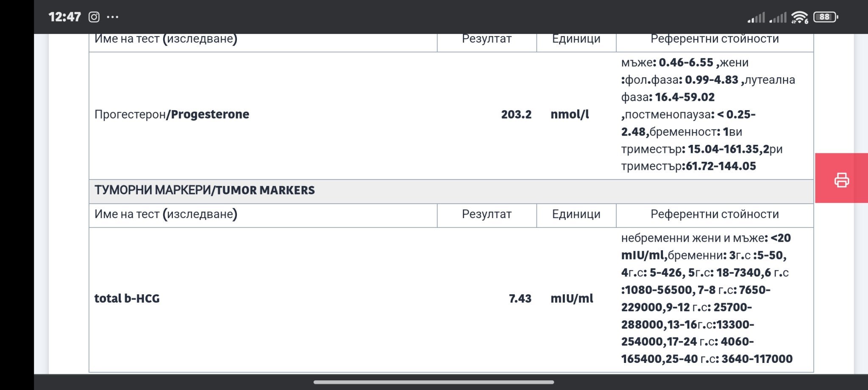Select the ТУМОРНИ МАРКЕРИ/TUMOR MARKERS section header
The image size is (868, 390).
coord(205,191)
